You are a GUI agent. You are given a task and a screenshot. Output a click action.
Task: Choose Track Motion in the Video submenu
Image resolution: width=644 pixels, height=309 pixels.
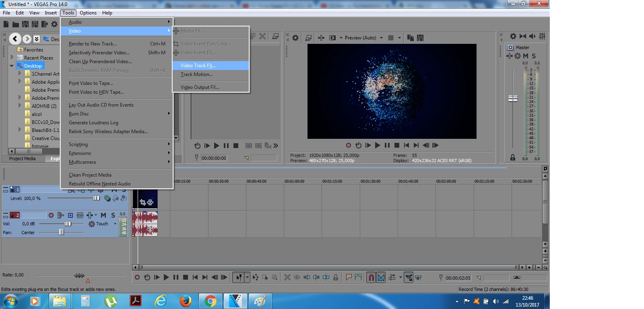(x=211, y=74)
